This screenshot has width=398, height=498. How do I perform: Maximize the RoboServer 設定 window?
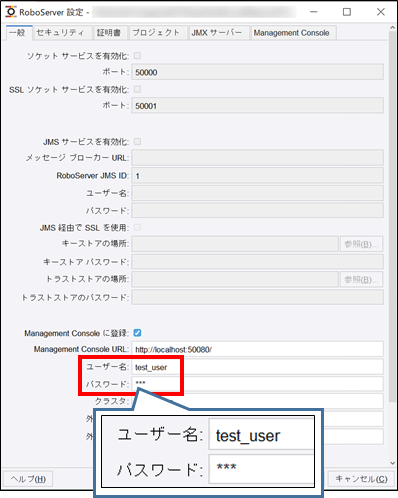click(347, 12)
